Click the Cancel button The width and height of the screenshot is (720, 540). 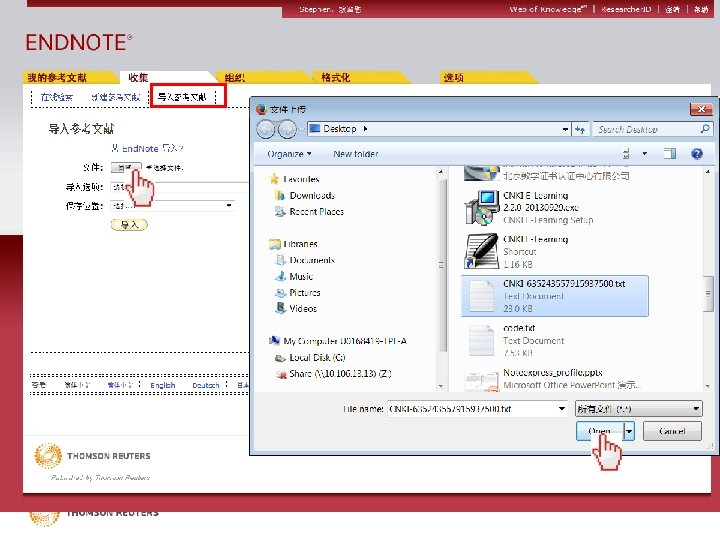[672, 431]
